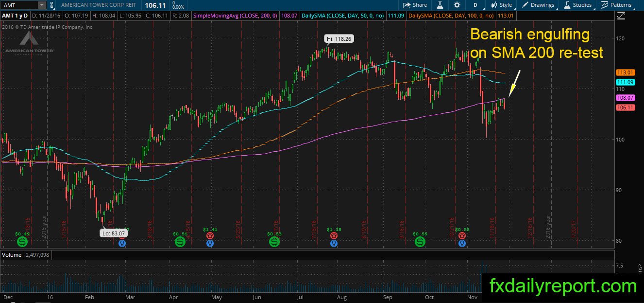This screenshot has width=644, height=303.
Task: Click blue lightbulb icon below $1.38 earnings
Action: pos(334,243)
